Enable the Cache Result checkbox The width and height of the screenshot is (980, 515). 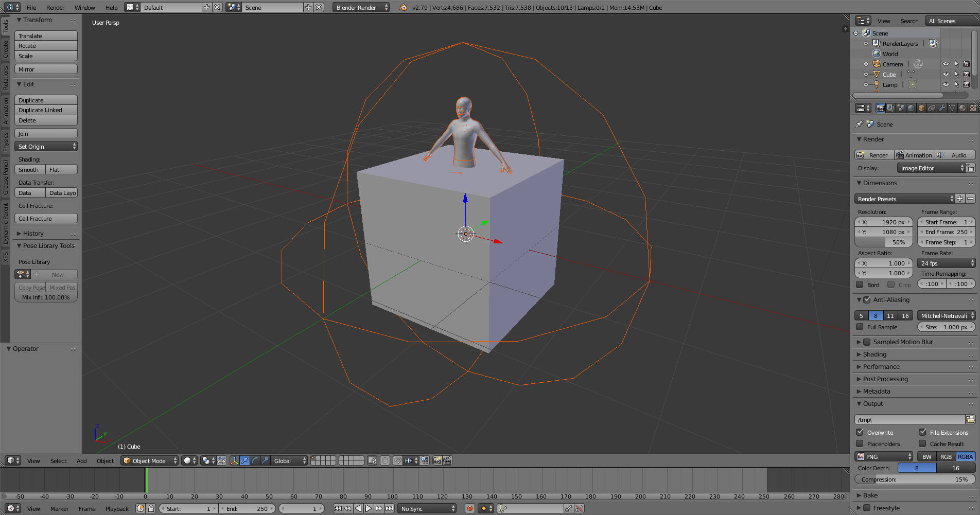click(922, 443)
